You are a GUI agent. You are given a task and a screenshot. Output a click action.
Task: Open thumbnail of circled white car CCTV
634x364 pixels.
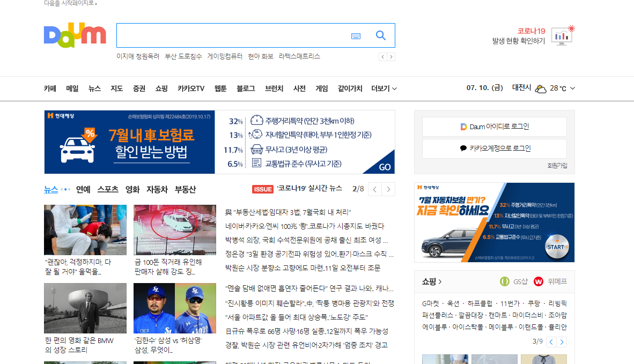pos(175,230)
